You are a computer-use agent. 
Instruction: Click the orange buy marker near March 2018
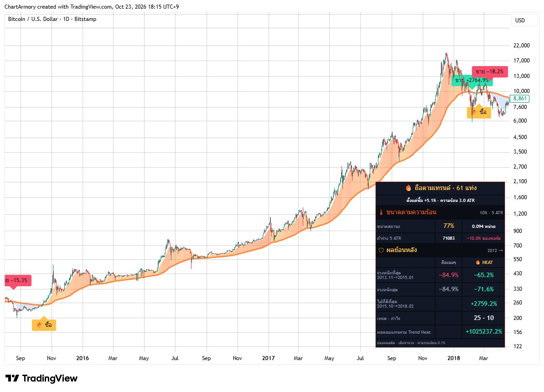tap(479, 111)
